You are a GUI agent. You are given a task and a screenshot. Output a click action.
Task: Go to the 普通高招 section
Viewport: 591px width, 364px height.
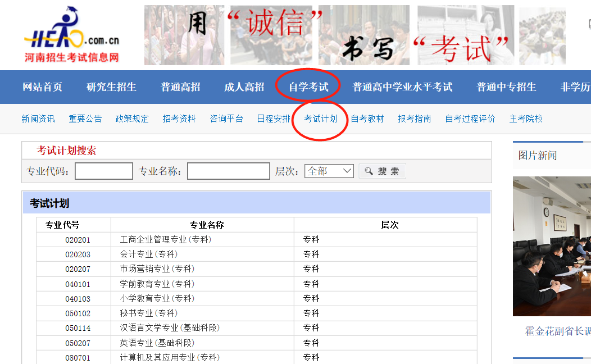click(180, 87)
